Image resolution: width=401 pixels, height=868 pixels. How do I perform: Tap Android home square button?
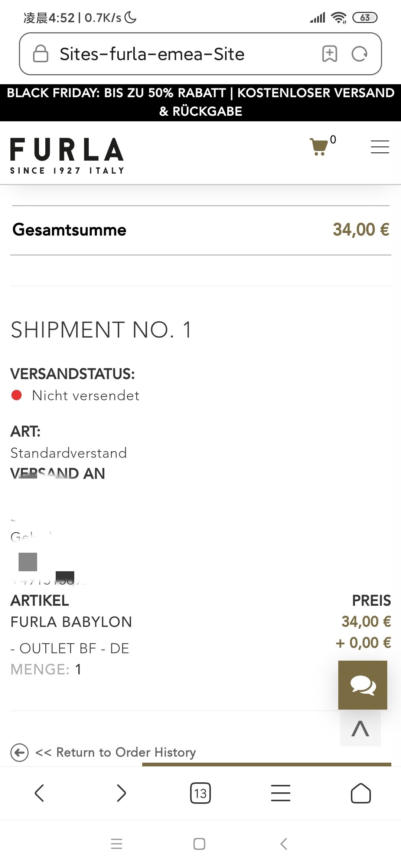(199, 844)
